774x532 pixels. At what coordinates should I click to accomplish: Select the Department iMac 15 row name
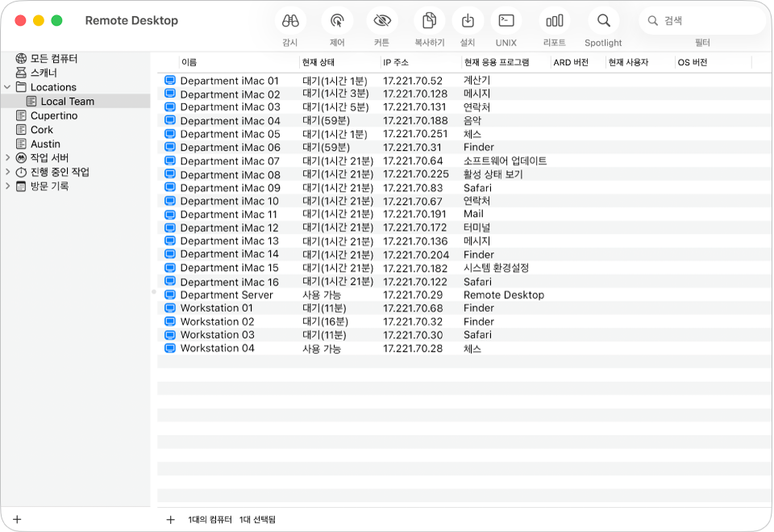click(x=230, y=268)
